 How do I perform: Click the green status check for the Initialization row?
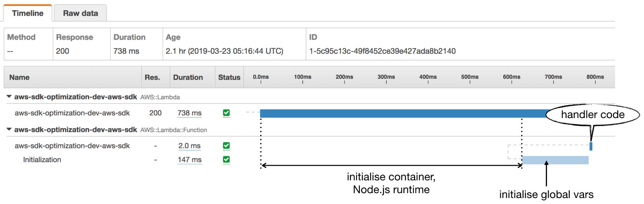click(x=226, y=159)
